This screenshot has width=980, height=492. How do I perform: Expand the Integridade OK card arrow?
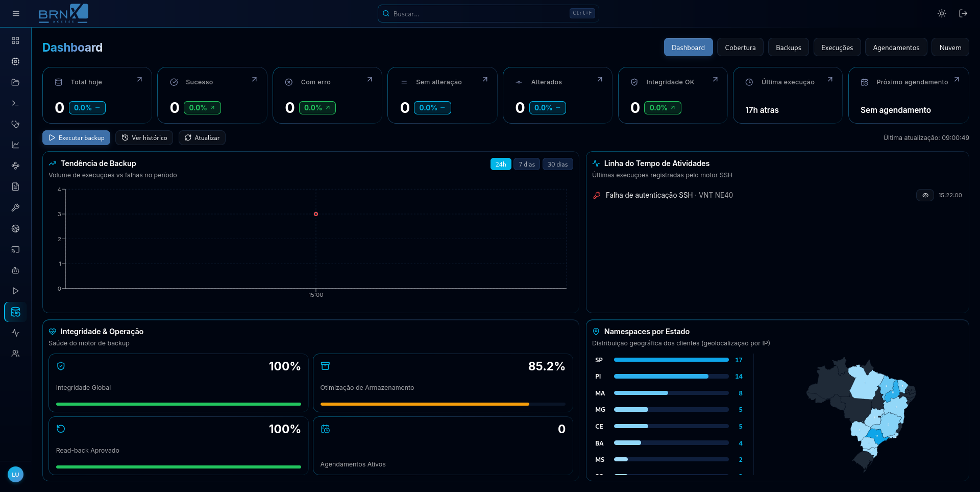pos(715,80)
